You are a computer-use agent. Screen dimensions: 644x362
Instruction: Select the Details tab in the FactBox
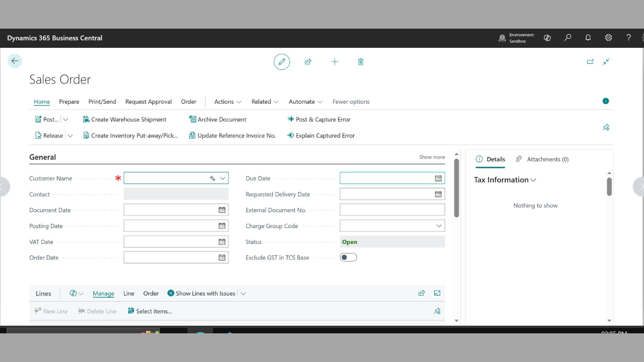(x=491, y=159)
